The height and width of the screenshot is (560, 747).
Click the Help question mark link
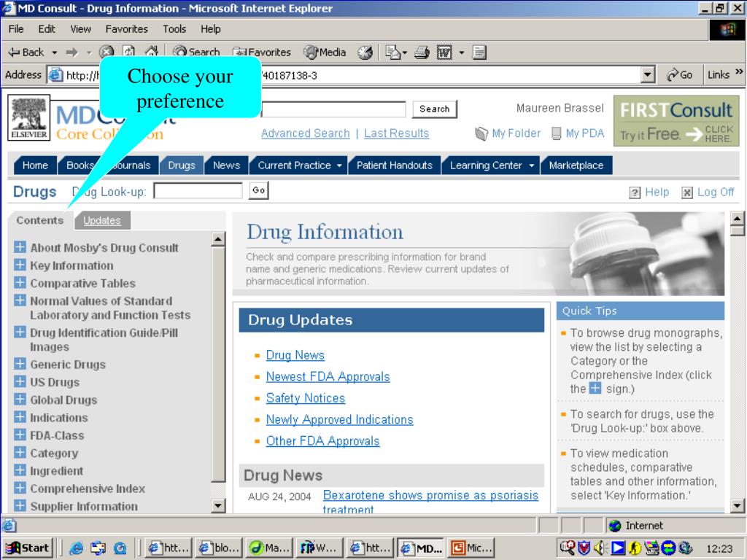[649, 192]
